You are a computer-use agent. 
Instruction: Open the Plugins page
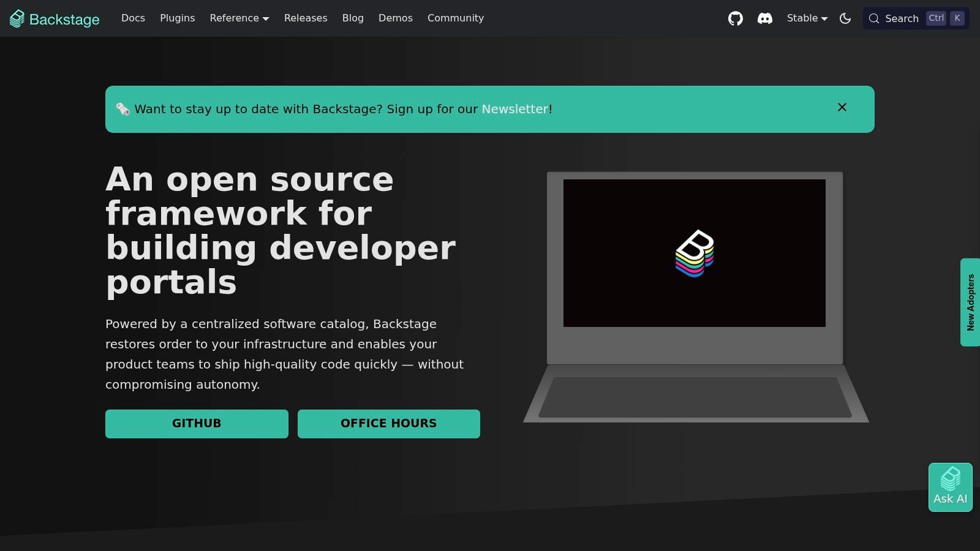coord(177,18)
